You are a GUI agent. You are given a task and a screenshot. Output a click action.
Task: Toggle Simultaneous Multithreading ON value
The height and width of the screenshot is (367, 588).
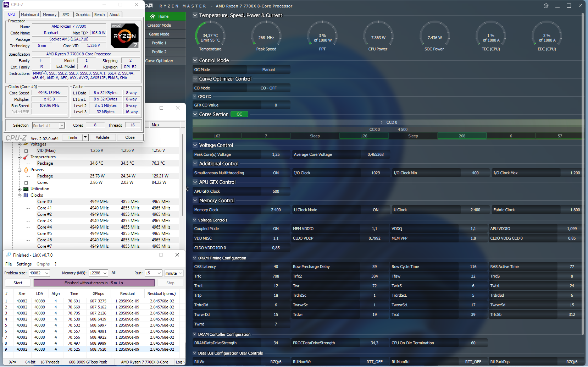(276, 173)
